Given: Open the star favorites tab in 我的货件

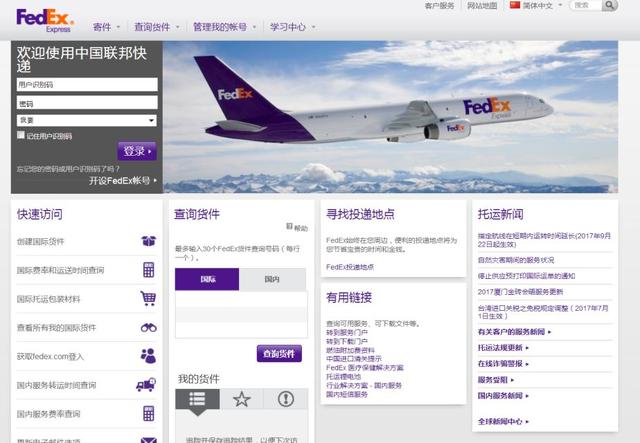Looking at the screenshot, I should tap(242, 399).
